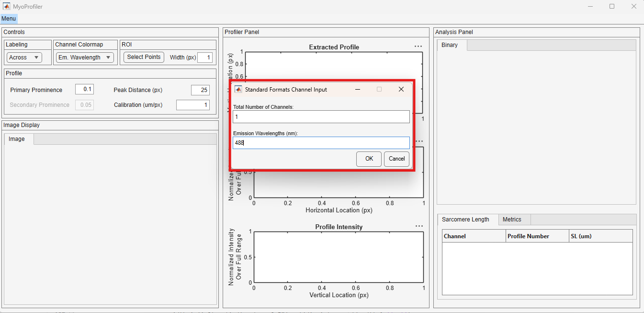Click the Peak Distance (px) field

pyautogui.click(x=200, y=90)
